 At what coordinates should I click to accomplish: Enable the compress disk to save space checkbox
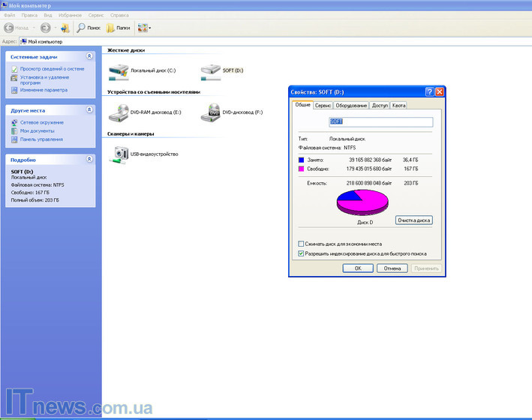301,244
